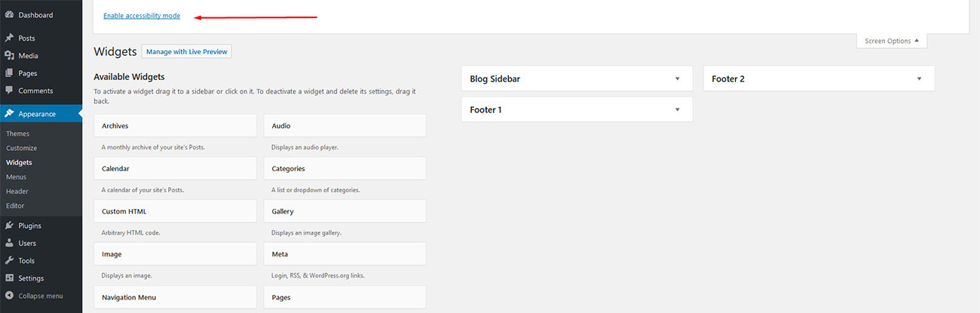Open Themes under Appearance
Image resolution: width=980 pixels, height=313 pixels.
tap(18, 133)
